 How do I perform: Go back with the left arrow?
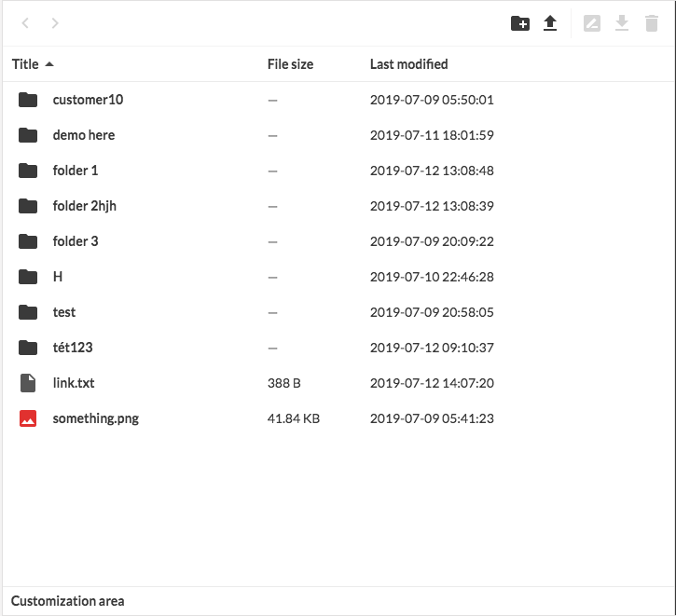coord(25,23)
